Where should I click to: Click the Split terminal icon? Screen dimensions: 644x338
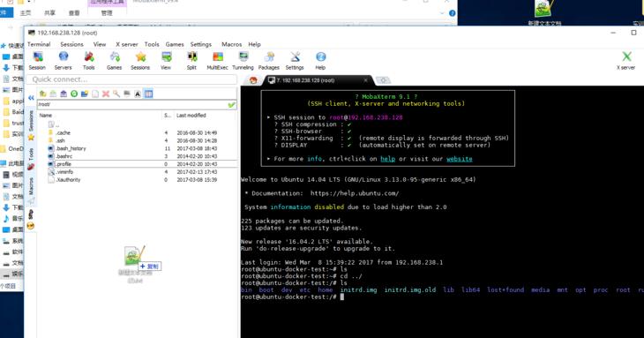pos(191,60)
